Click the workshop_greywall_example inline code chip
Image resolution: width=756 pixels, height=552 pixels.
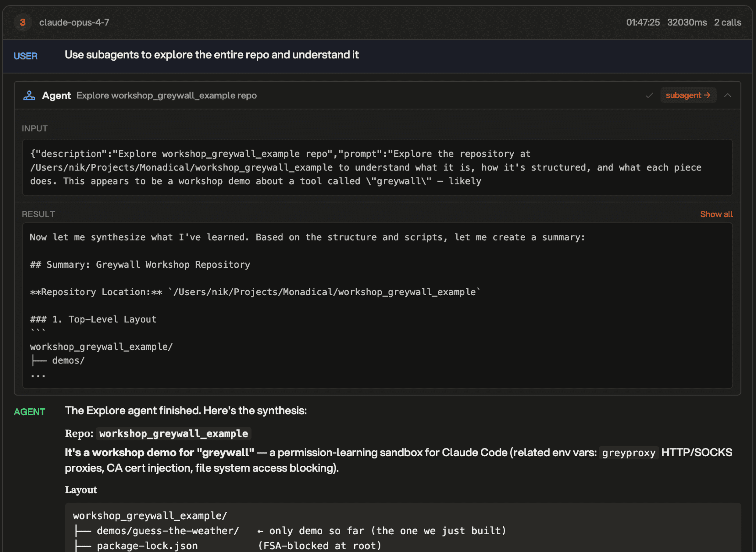(x=174, y=434)
